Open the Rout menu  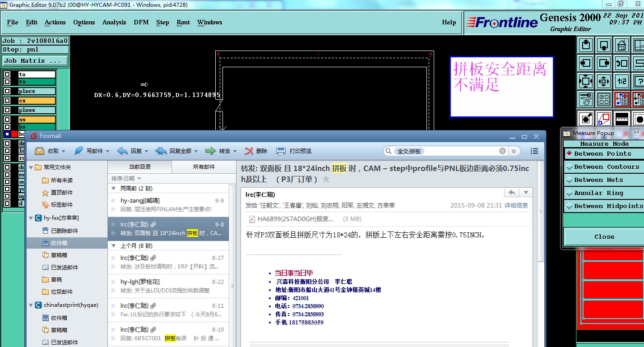click(183, 22)
